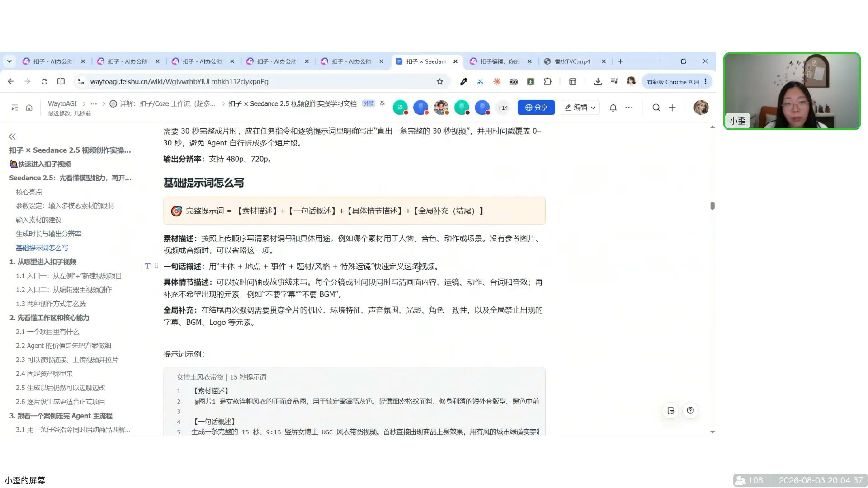Click the Chrome extensions puzzle icon
This screenshot has width=868, height=488.
point(547,82)
